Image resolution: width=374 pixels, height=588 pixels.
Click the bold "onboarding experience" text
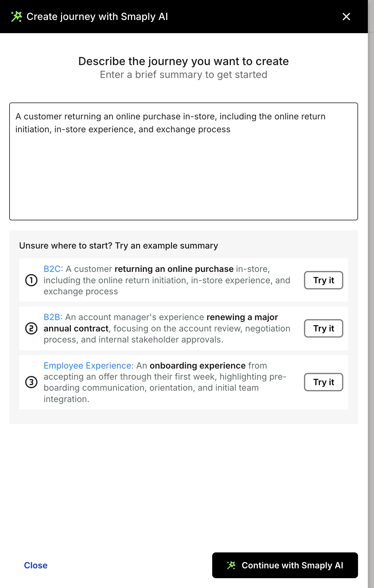[197, 366]
